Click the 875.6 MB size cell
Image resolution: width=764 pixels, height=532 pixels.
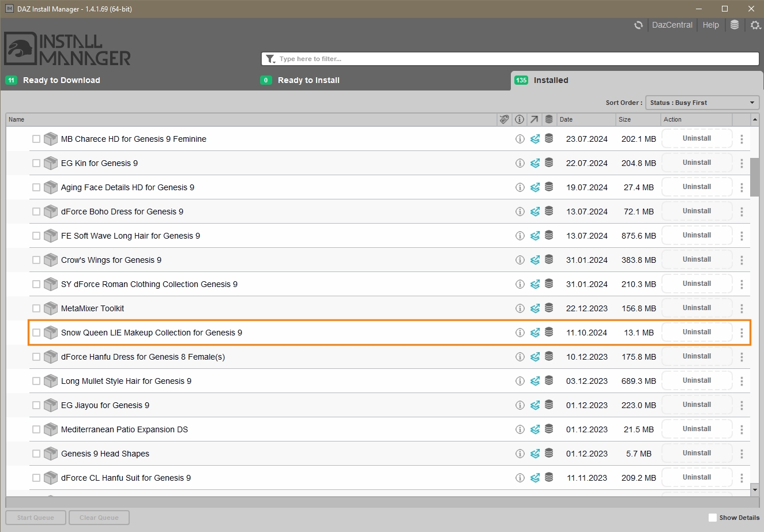(639, 236)
